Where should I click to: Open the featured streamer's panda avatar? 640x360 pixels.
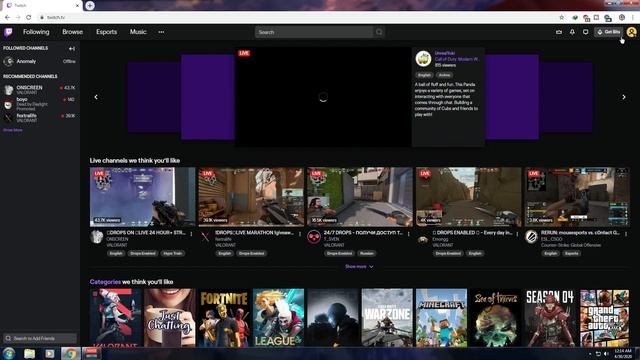point(423,59)
